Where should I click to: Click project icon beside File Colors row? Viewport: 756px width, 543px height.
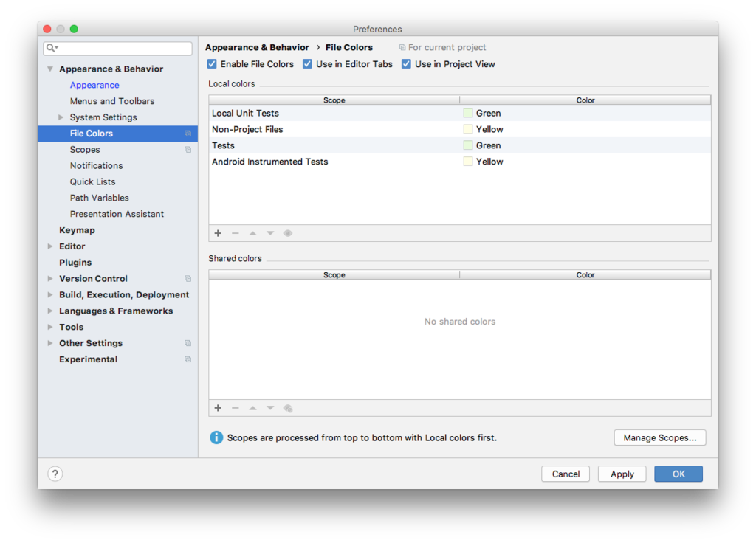[188, 134]
